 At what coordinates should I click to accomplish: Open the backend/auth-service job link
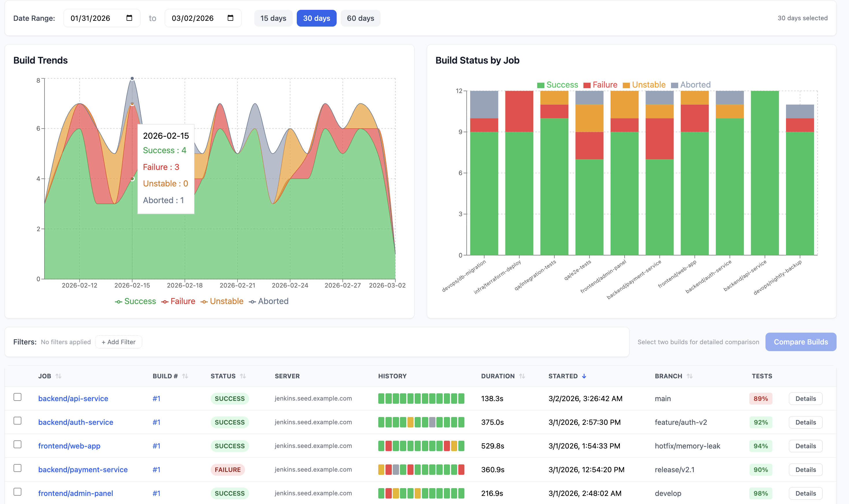point(76,422)
